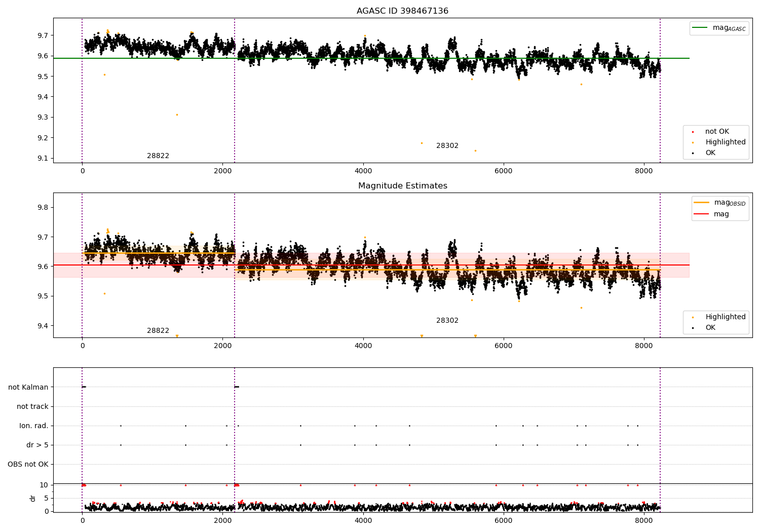Click the '10' tick on dr axis
This screenshot has height=532, width=760.
pyautogui.click(x=44, y=485)
